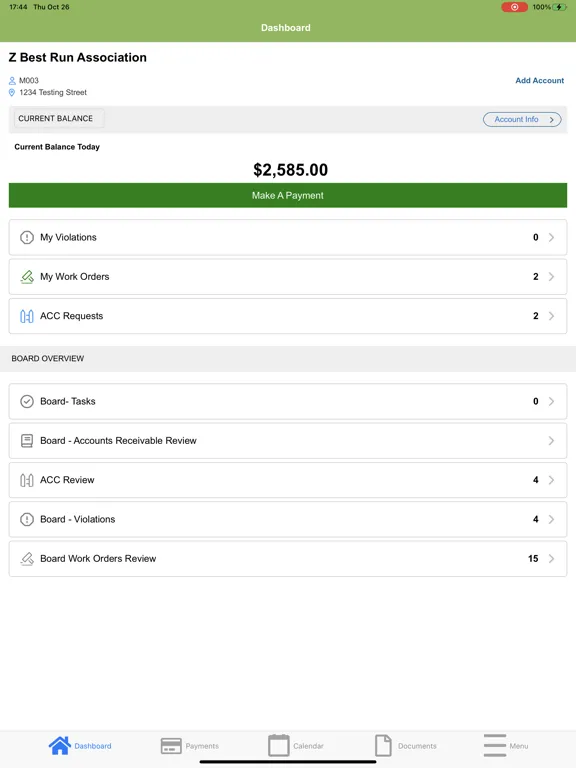Tap the ACC Requests gate icon
Image resolution: width=576 pixels, height=768 pixels.
tap(26, 316)
